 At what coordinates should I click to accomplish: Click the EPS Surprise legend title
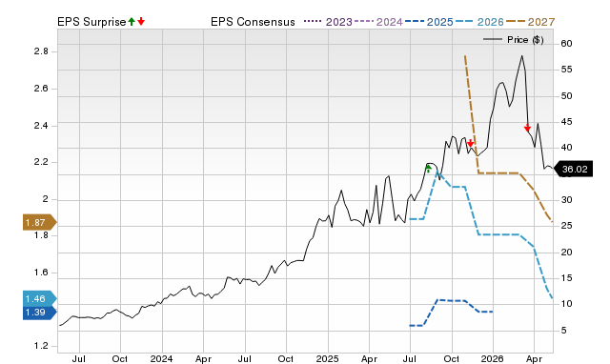91,22
